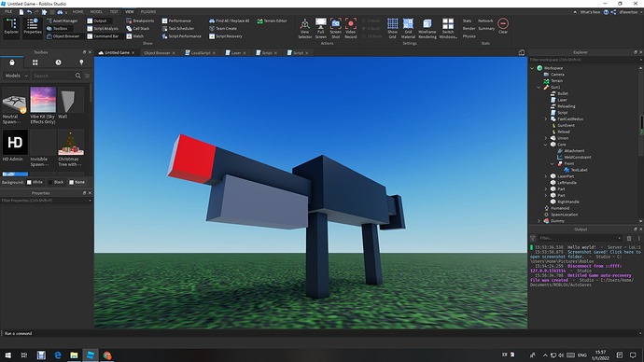Collapse the Workspace tree node
The image size is (644, 362).
[x=533, y=68]
